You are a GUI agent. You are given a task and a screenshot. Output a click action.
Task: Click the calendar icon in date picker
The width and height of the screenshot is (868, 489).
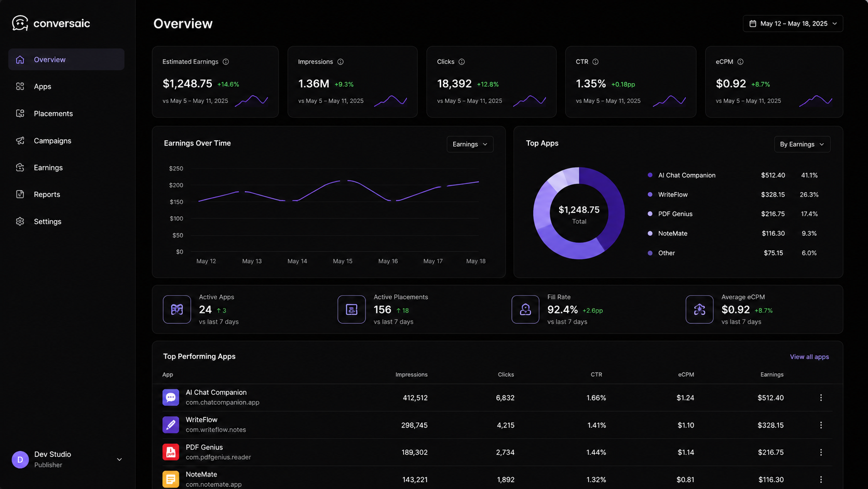coord(753,23)
